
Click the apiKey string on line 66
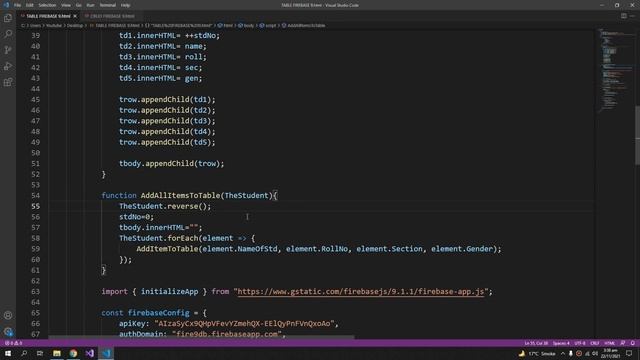click(244, 323)
